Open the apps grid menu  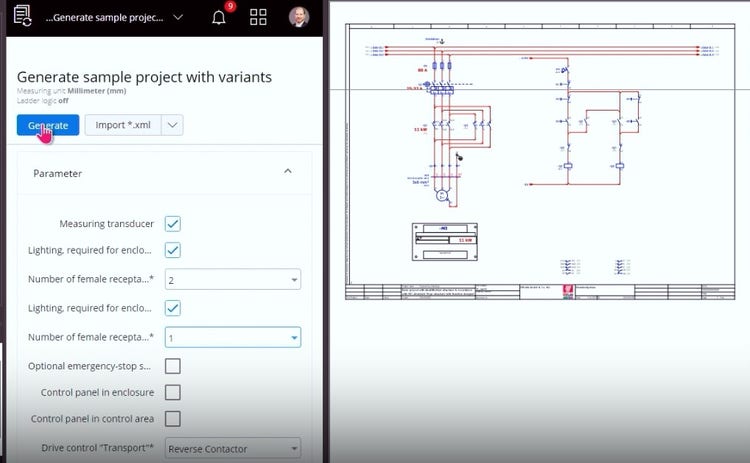259,17
